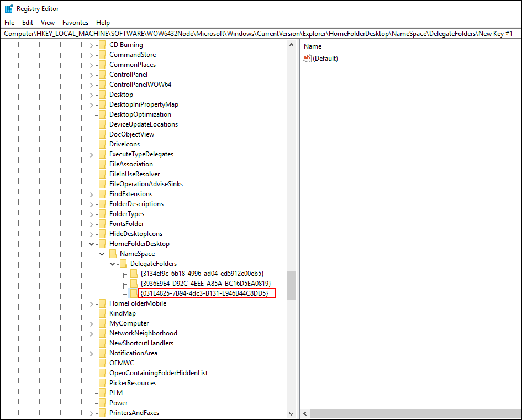This screenshot has width=522, height=420.
Task: Click the PLM folder icon
Action: [103, 393]
